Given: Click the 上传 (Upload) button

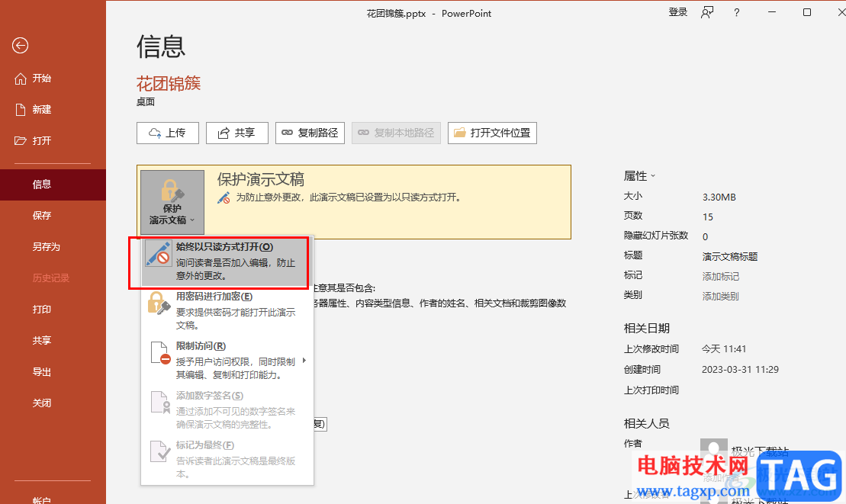Looking at the screenshot, I should [x=168, y=133].
